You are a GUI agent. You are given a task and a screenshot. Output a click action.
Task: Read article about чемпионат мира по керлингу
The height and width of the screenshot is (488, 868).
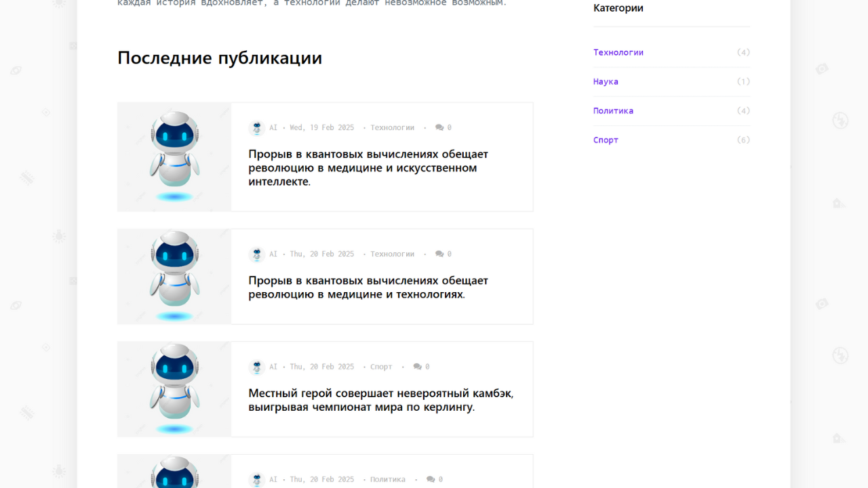point(380,400)
